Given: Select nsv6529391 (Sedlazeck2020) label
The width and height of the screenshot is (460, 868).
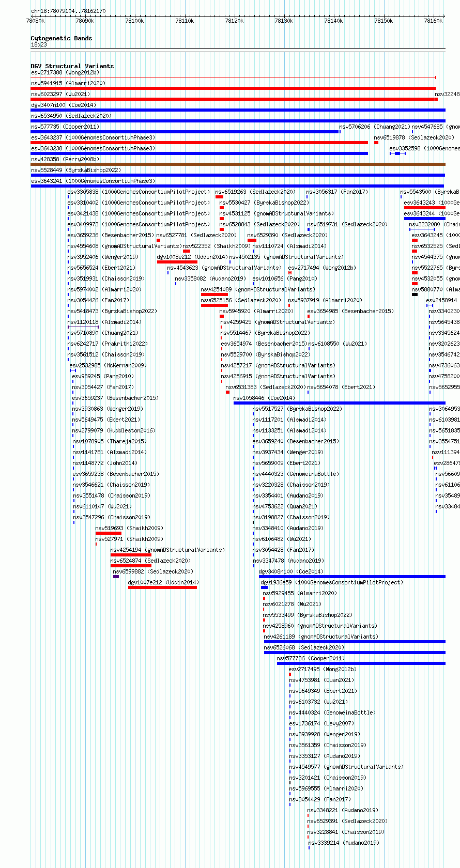Looking at the screenshot, I should [x=348, y=821].
